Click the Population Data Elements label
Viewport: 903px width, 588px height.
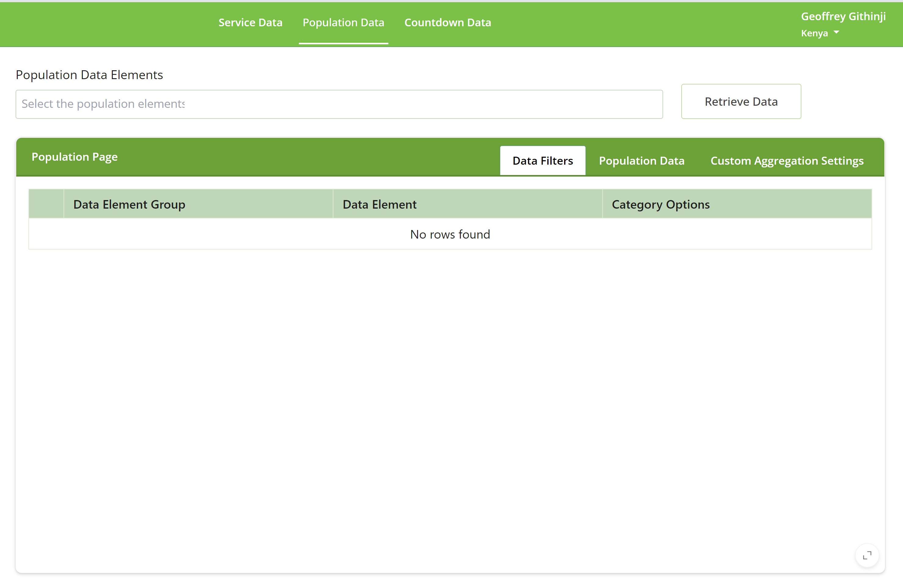[x=89, y=75]
